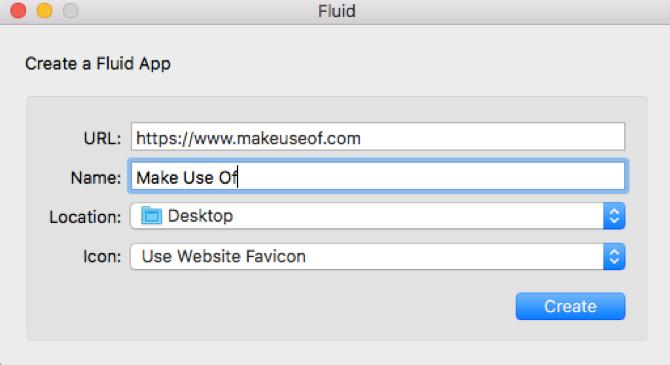The height and width of the screenshot is (365, 670).
Task: Click the Desktop folder icon
Action: (151, 215)
